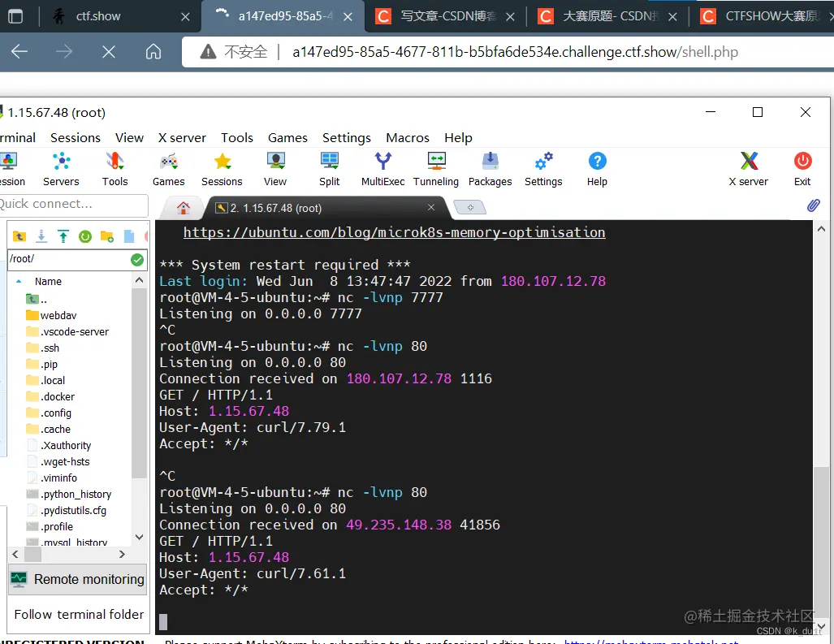The image size is (834, 644).
Task: Click the browser address bar URL
Action: (x=515, y=52)
